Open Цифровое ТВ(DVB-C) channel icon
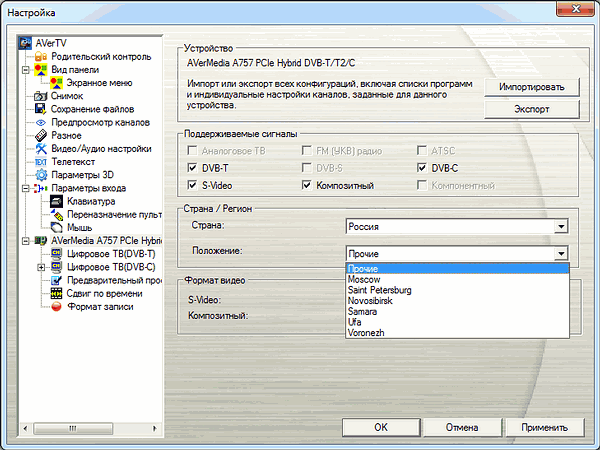The image size is (600, 450). point(56,267)
